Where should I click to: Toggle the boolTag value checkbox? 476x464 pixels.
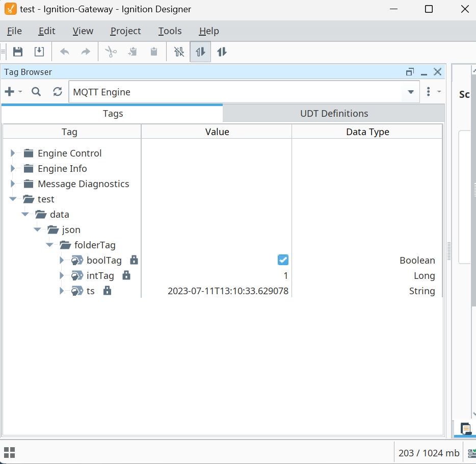(x=283, y=260)
